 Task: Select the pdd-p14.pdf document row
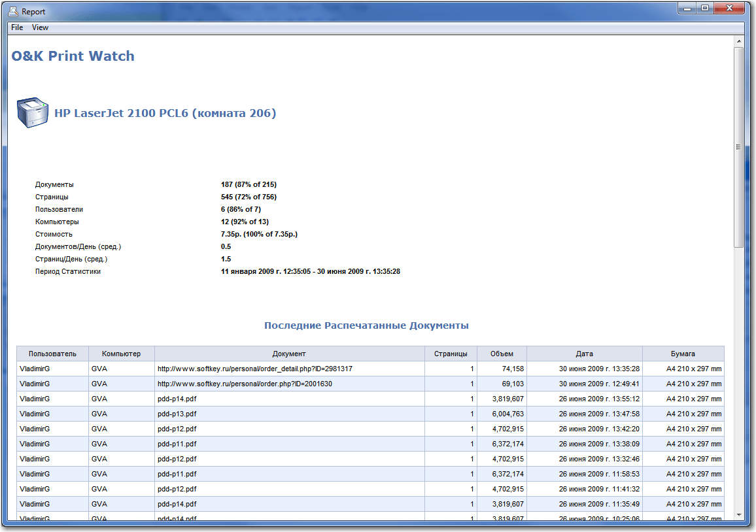(177, 399)
